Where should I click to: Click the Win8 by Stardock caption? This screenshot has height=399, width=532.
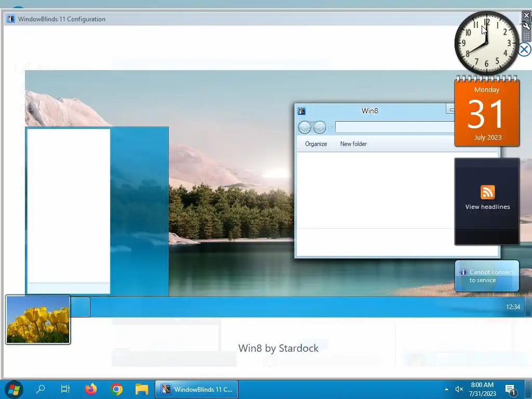pyautogui.click(x=278, y=348)
